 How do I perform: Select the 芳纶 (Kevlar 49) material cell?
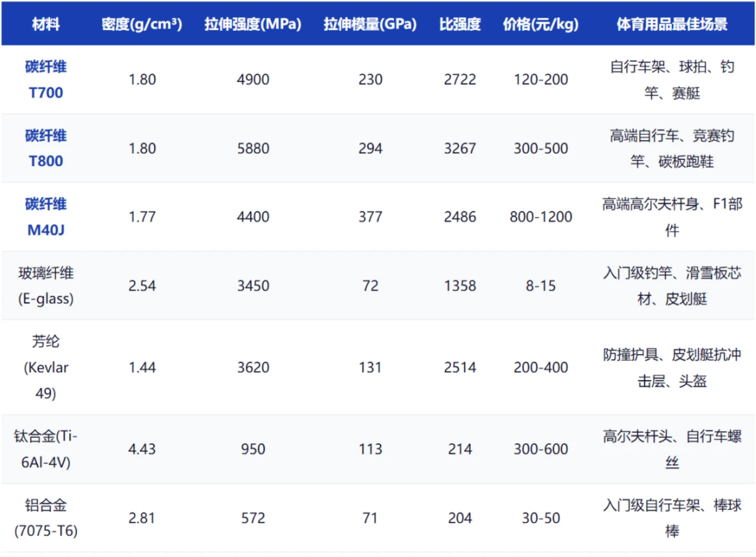point(46,367)
